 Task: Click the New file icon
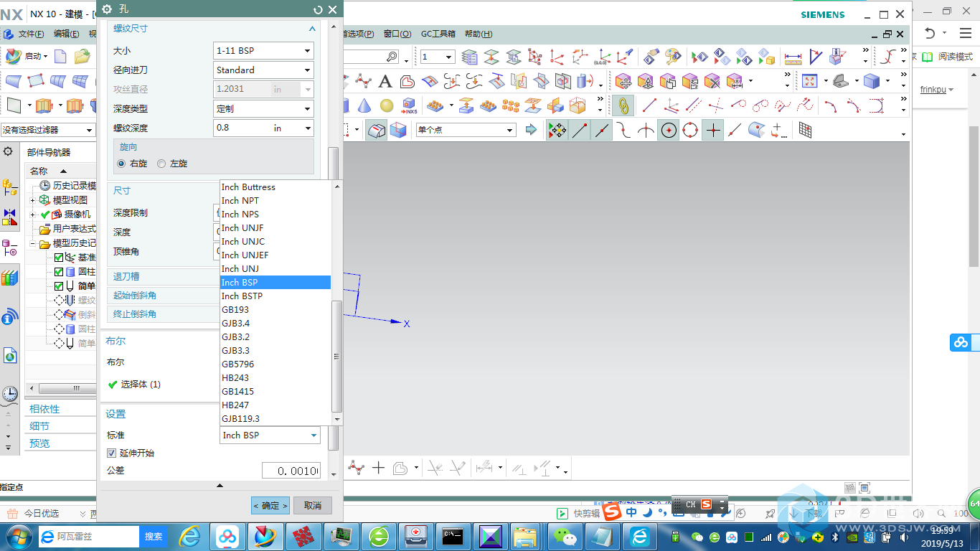pyautogui.click(x=60, y=56)
